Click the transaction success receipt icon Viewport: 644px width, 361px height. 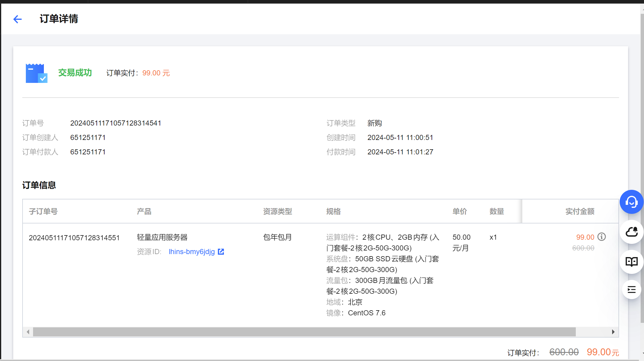pos(36,73)
